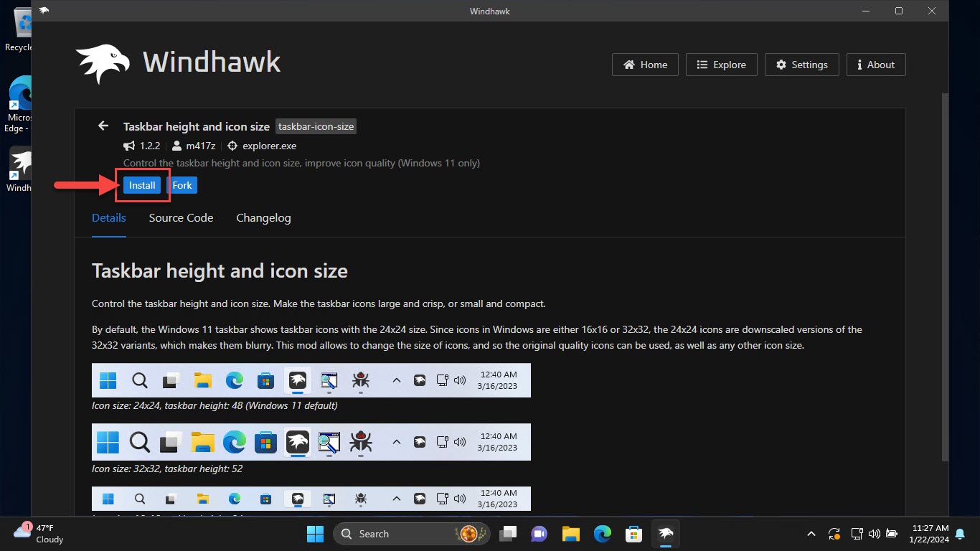Go back using the back arrow

[x=103, y=126]
